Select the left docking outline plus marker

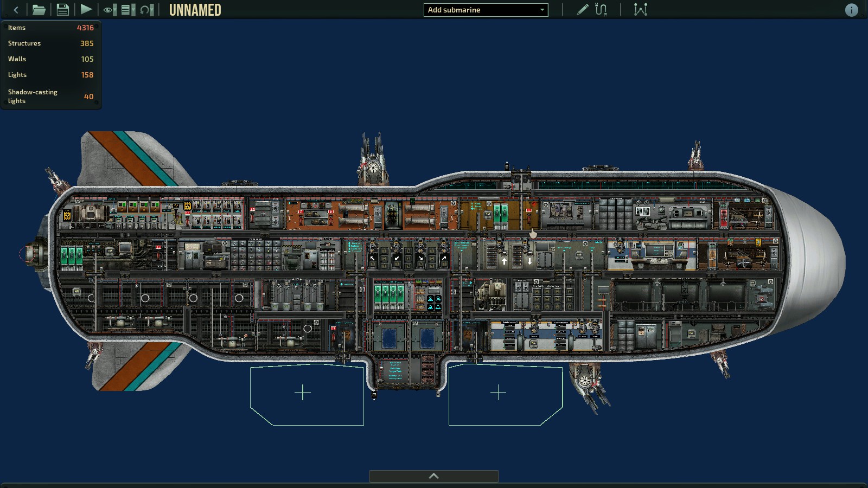[x=303, y=392]
